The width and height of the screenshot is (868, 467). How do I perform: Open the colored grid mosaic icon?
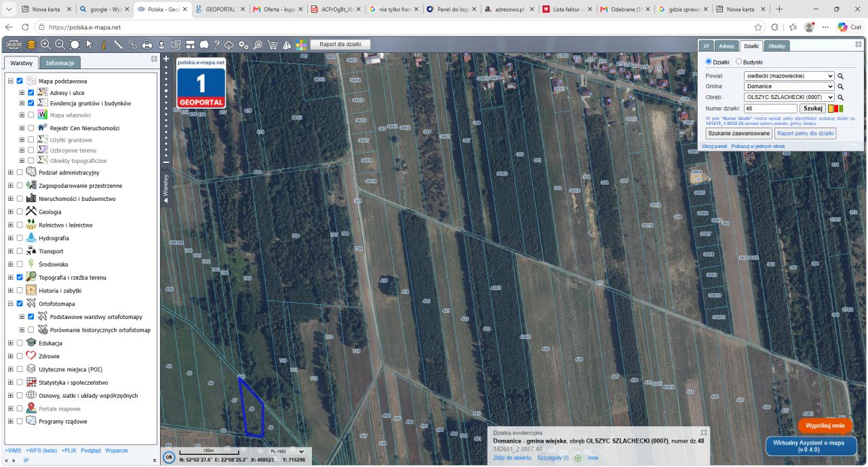(301, 45)
